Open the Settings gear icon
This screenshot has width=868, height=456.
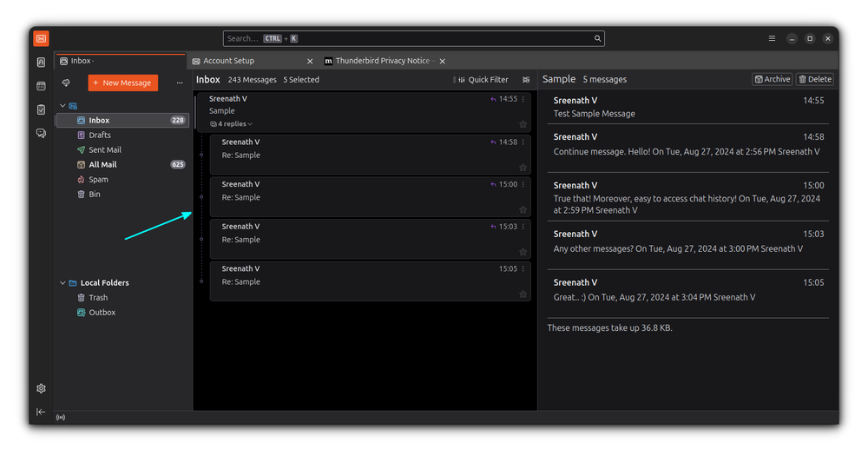click(41, 388)
